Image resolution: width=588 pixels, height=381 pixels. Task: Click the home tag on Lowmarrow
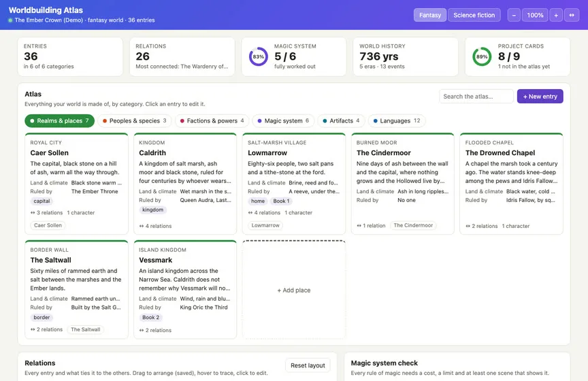click(x=258, y=201)
